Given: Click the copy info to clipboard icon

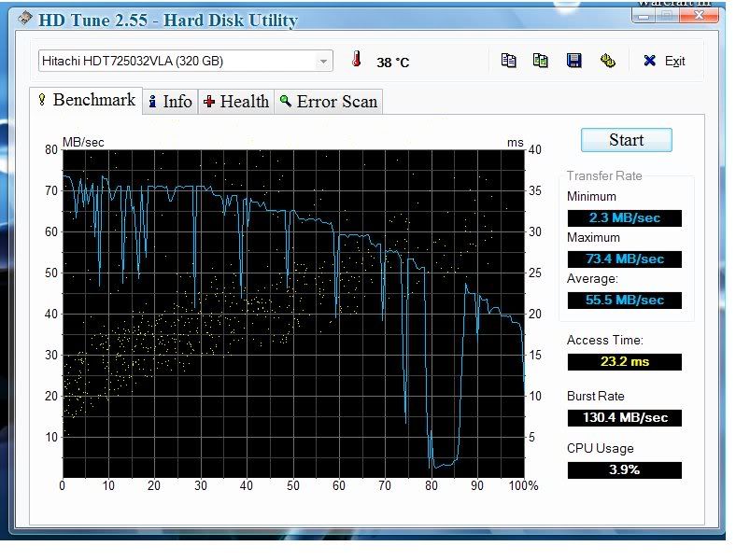Looking at the screenshot, I should 508,61.
